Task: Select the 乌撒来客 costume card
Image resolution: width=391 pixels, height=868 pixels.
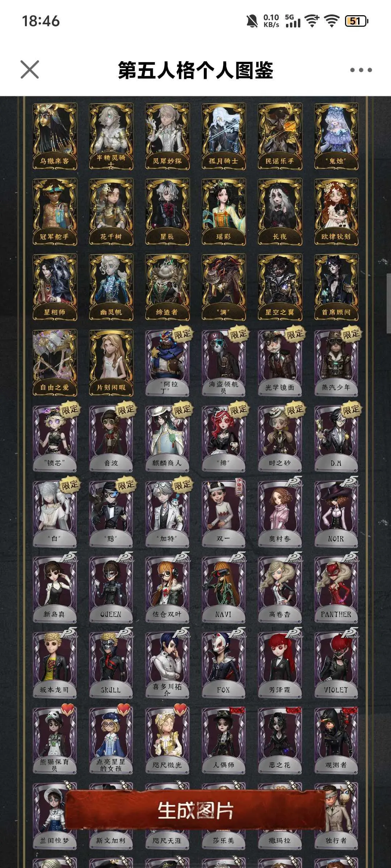Action: click(55, 137)
